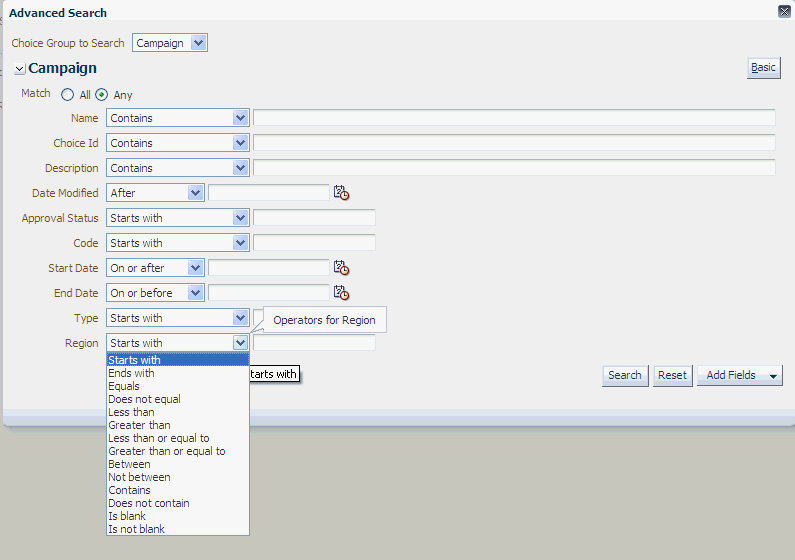This screenshot has height=560, width=795.
Task: Open the Date Modified calendar picker
Action: point(341,193)
